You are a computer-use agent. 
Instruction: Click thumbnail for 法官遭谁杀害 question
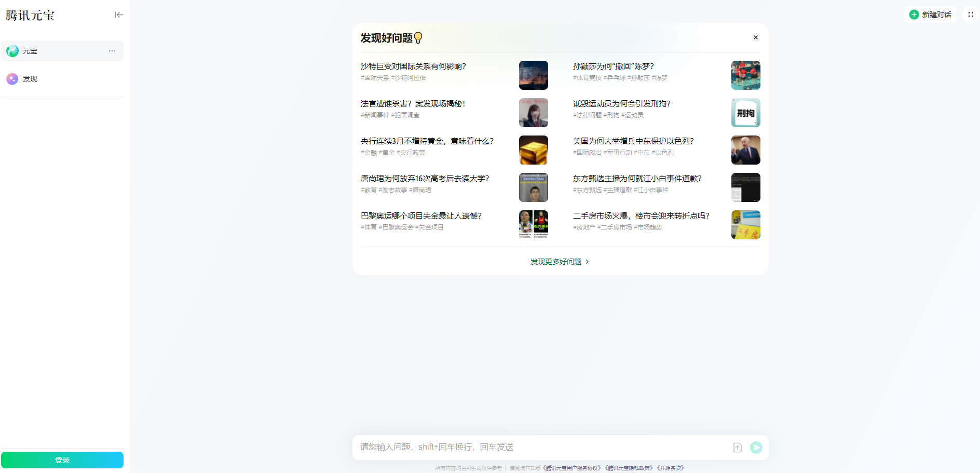point(534,113)
